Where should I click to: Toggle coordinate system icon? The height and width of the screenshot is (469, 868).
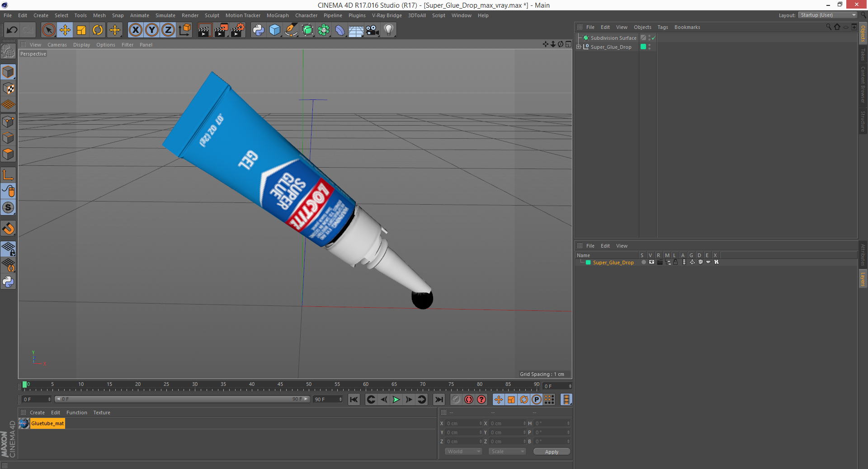coord(185,30)
